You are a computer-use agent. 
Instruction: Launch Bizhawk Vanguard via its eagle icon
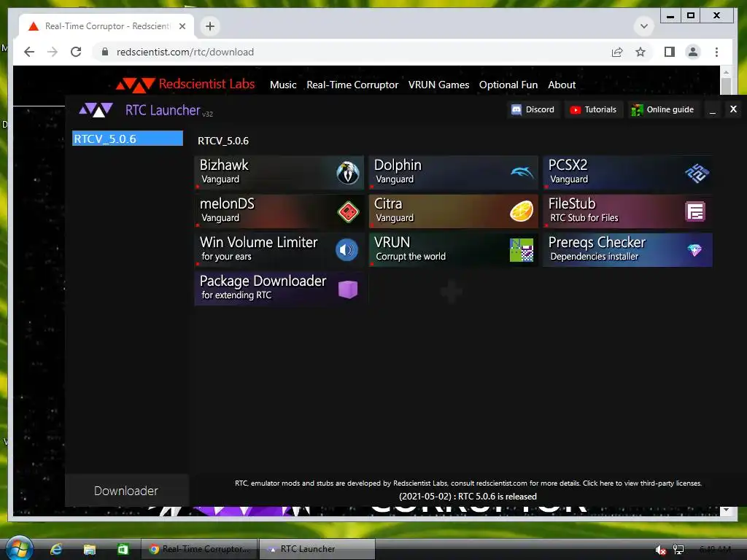pyautogui.click(x=348, y=172)
